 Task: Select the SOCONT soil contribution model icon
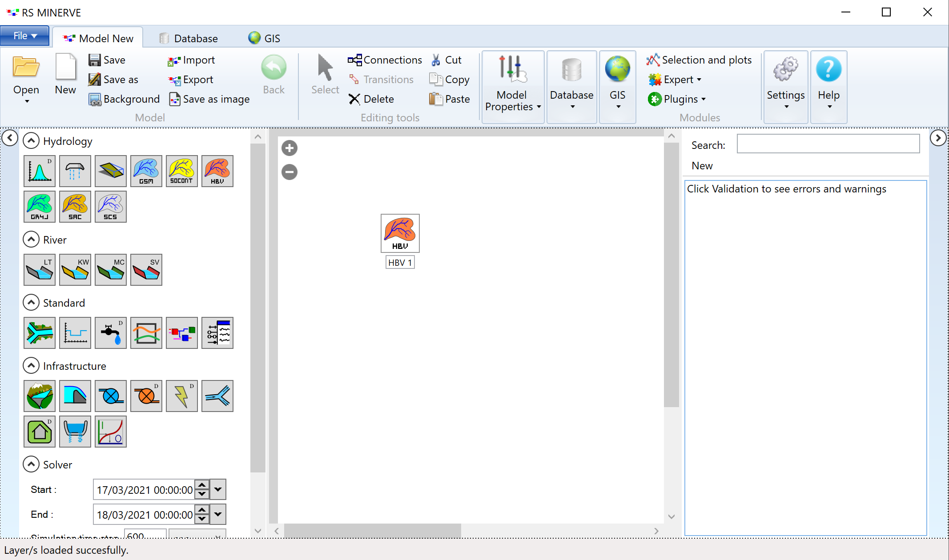click(x=182, y=170)
